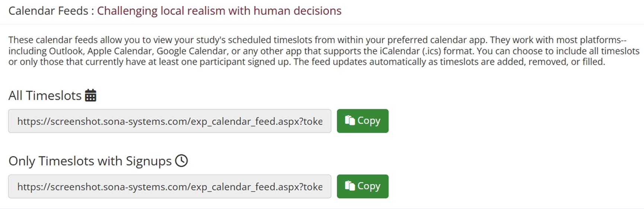Click into the Signups-only feed URL field
The image size is (644, 209).
coord(169,186)
